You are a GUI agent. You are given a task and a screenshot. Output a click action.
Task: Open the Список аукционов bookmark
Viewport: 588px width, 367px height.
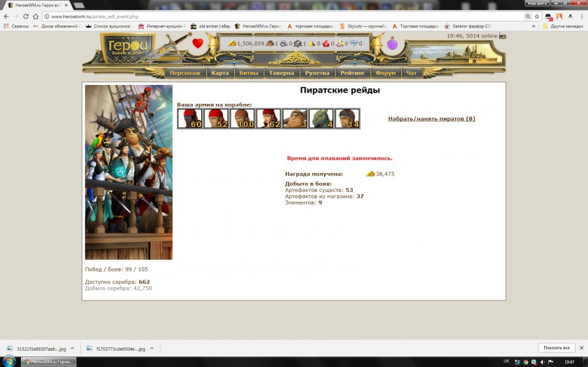click(x=108, y=26)
